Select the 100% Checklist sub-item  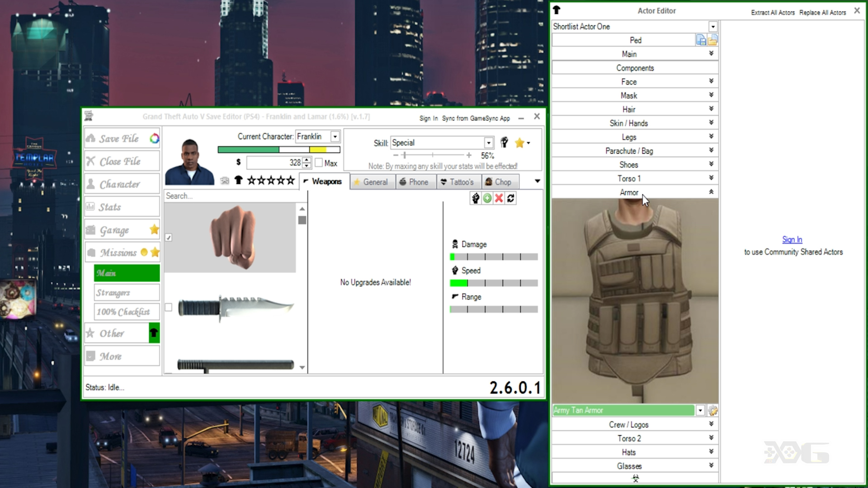tap(127, 312)
